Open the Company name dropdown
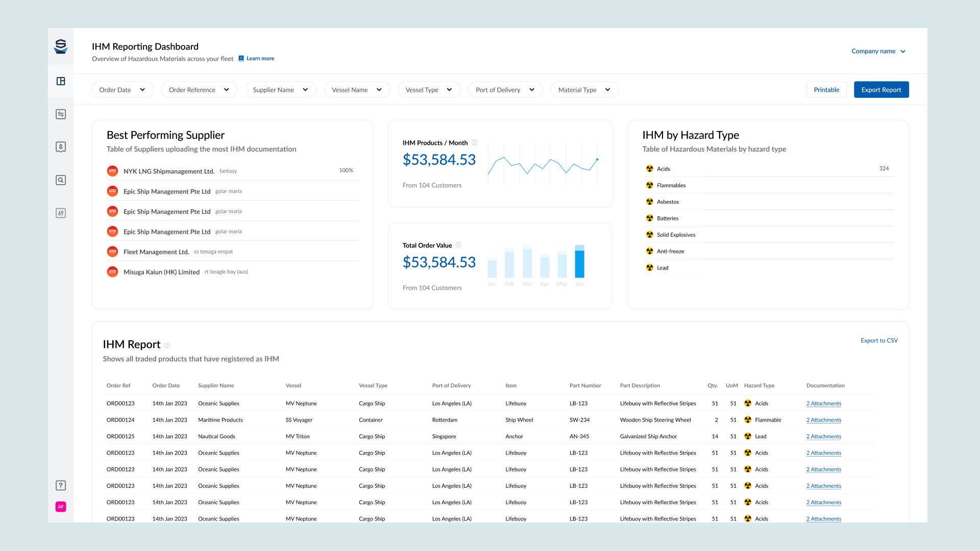The width and height of the screenshot is (980, 551). [878, 51]
